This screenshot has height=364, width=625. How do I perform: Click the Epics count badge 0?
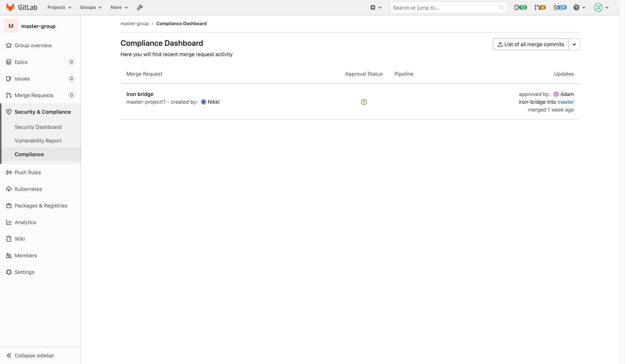[x=71, y=62]
